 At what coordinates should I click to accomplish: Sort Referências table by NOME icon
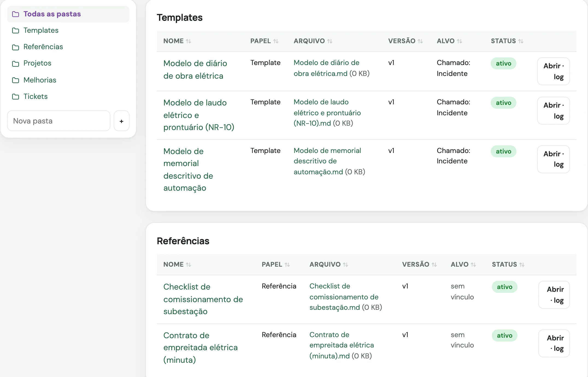pos(189,265)
